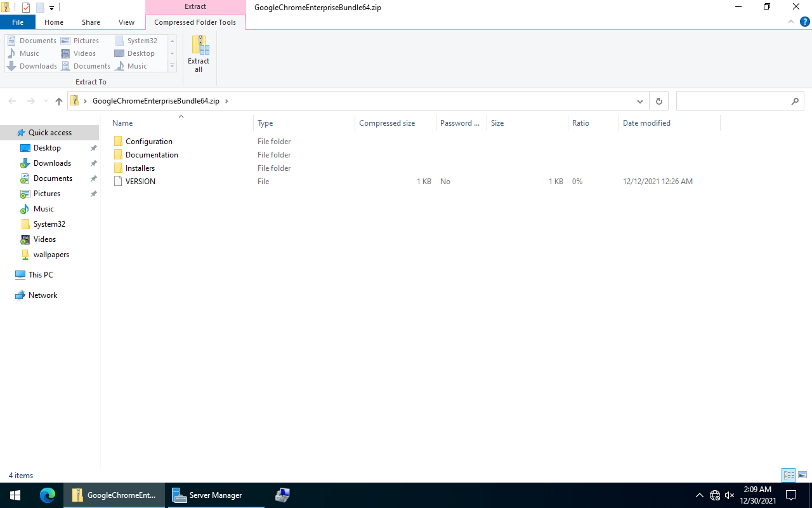
Task: Open the Help question mark icon
Action: coord(804,22)
